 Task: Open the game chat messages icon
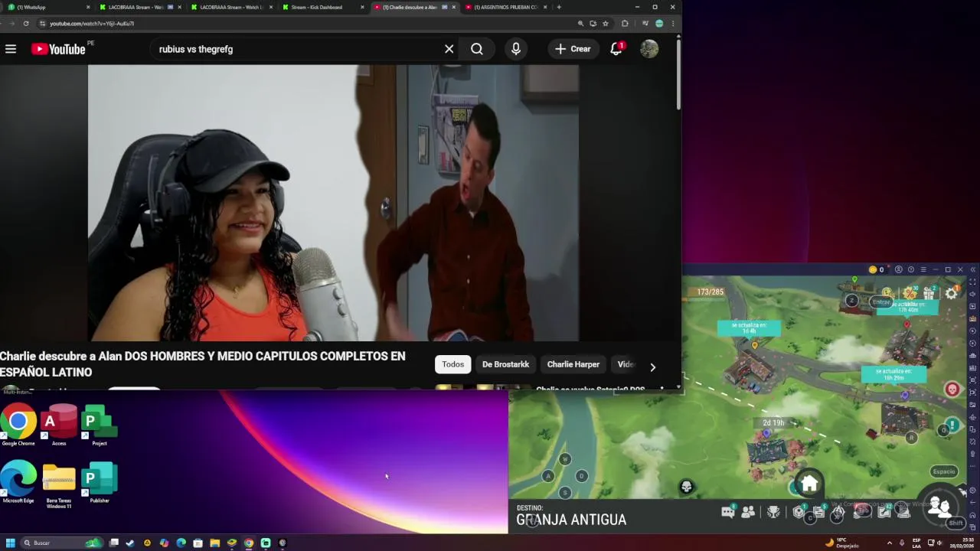728,512
